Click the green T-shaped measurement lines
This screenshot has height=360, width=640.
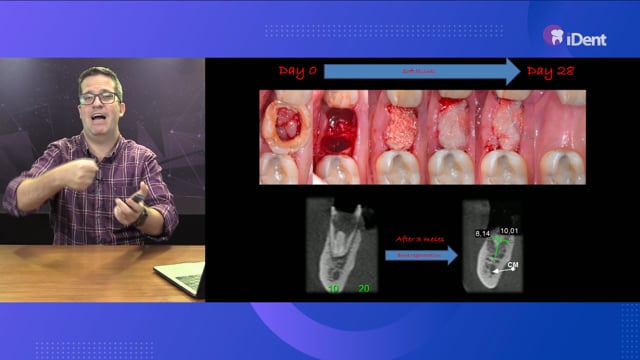(498, 247)
